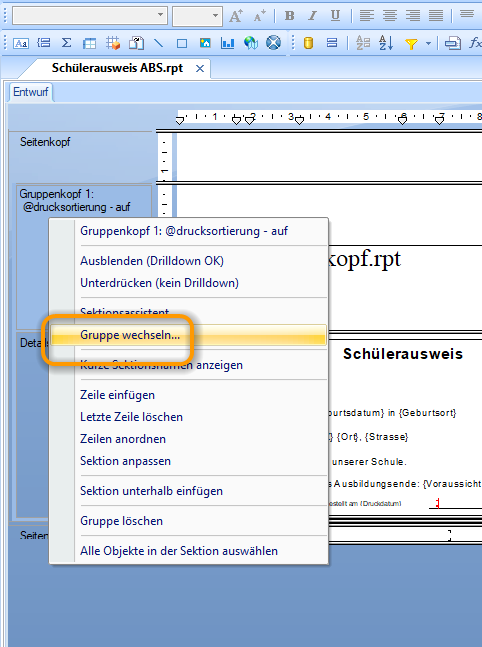Open the Database Expert cylinder icon
Screen dimensions: 482x647
(308, 43)
